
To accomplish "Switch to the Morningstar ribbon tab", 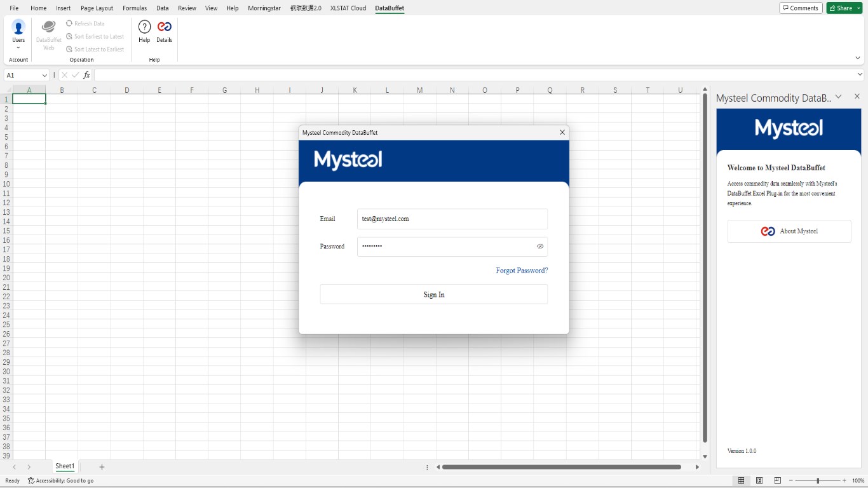I will tap(264, 8).
